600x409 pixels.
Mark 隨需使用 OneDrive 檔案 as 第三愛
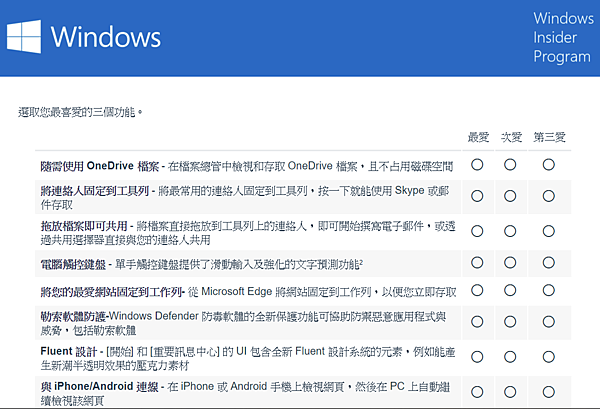click(x=548, y=165)
